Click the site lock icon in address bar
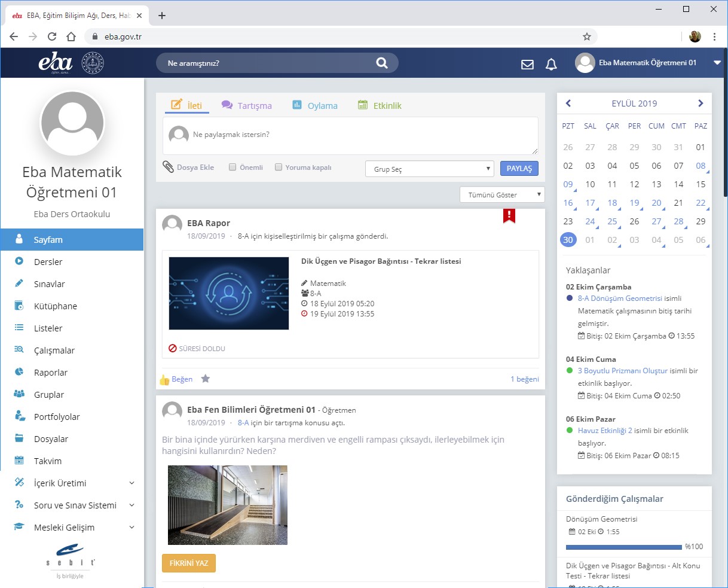 95,36
